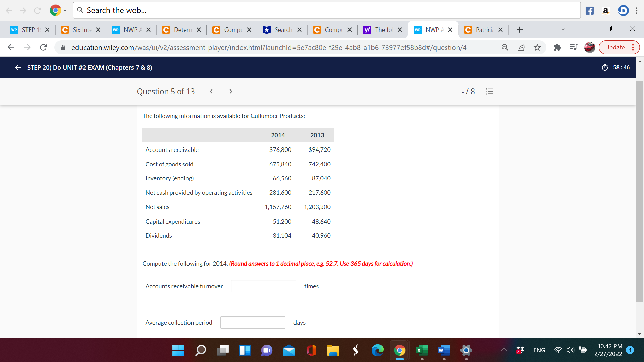
Task: Click the page vertical scrollbar
Action: point(640,191)
